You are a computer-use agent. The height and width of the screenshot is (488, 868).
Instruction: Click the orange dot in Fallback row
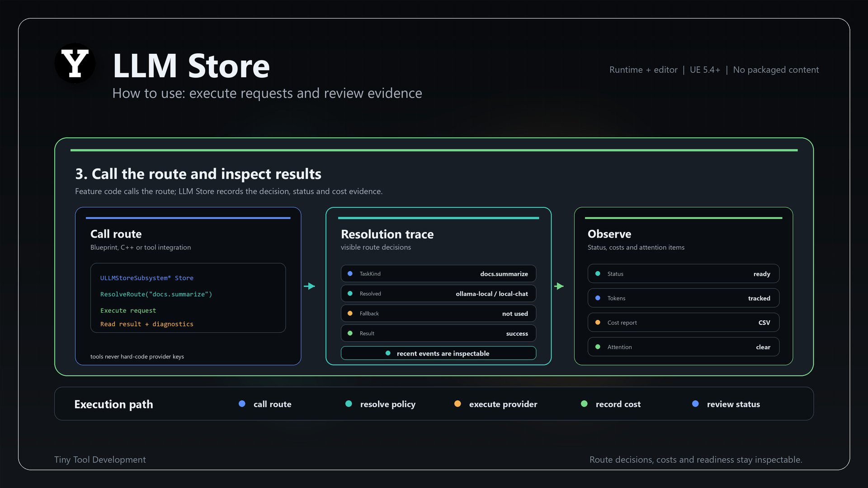point(350,314)
